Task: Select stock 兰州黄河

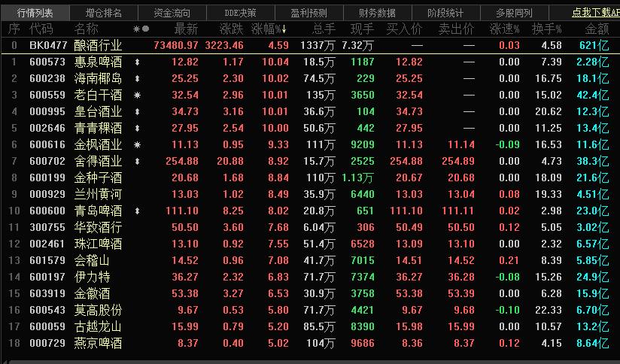Action: [98, 195]
